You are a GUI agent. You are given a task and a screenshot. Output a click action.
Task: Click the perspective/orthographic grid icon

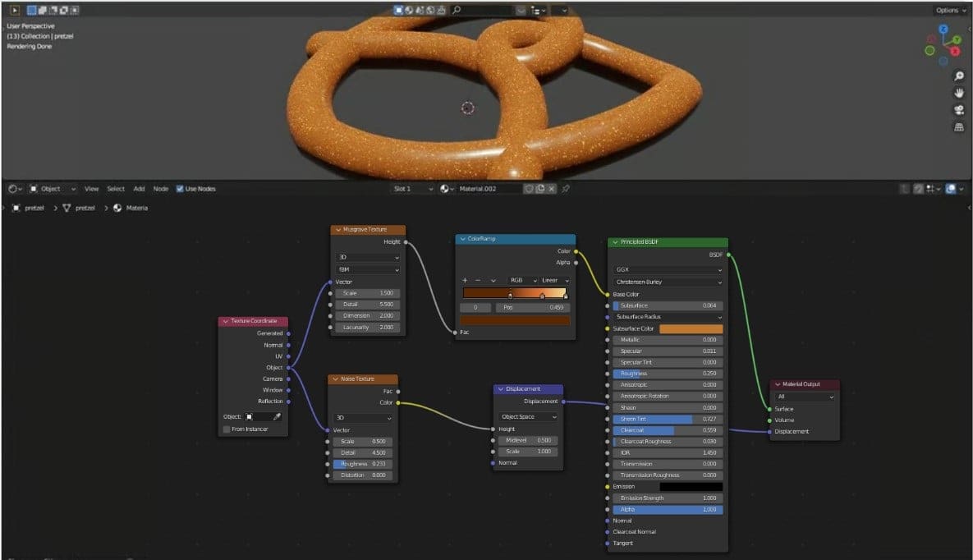(x=958, y=127)
